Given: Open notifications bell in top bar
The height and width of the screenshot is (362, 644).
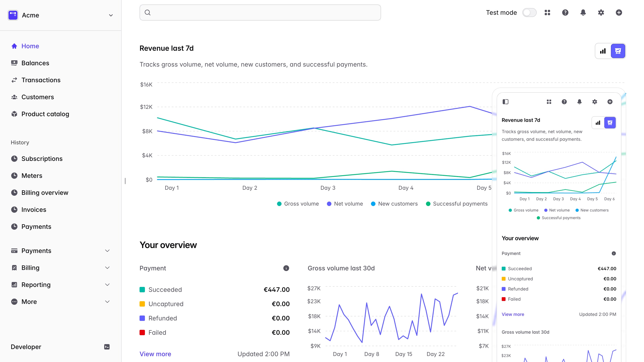Looking at the screenshot, I should pyautogui.click(x=583, y=13).
